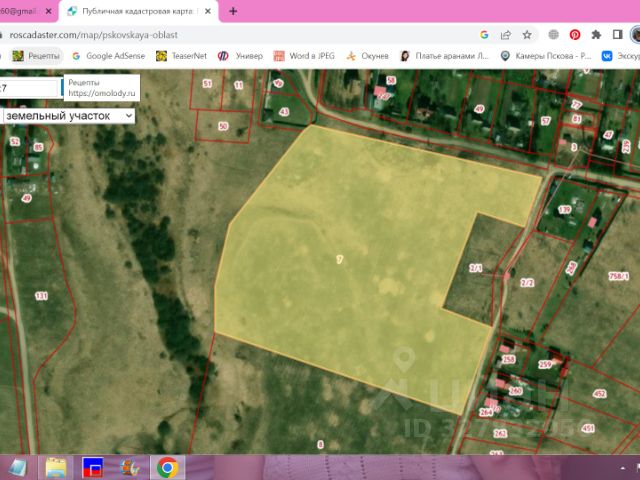Bookmark this page with star icon
Image resolution: width=640 pixels, height=480 pixels.
[x=527, y=35]
